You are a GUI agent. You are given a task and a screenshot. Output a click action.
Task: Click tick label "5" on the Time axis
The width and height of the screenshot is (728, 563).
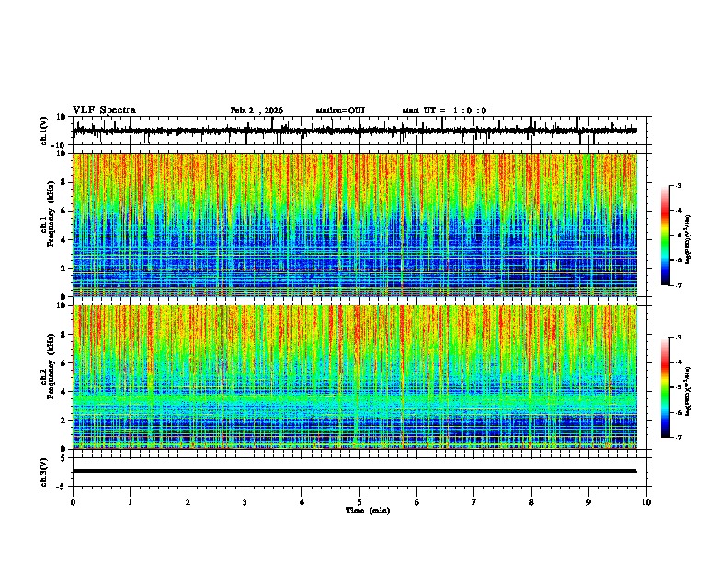[x=359, y=502]
